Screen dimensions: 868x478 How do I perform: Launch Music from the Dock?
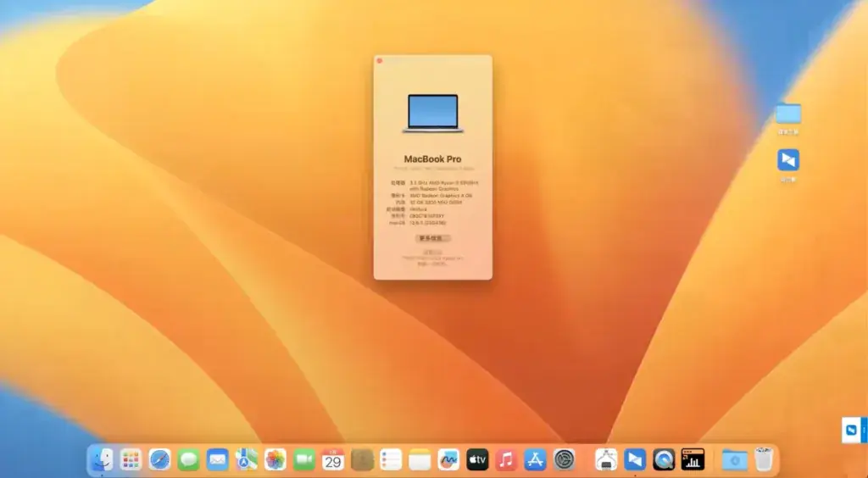(506, 459)
